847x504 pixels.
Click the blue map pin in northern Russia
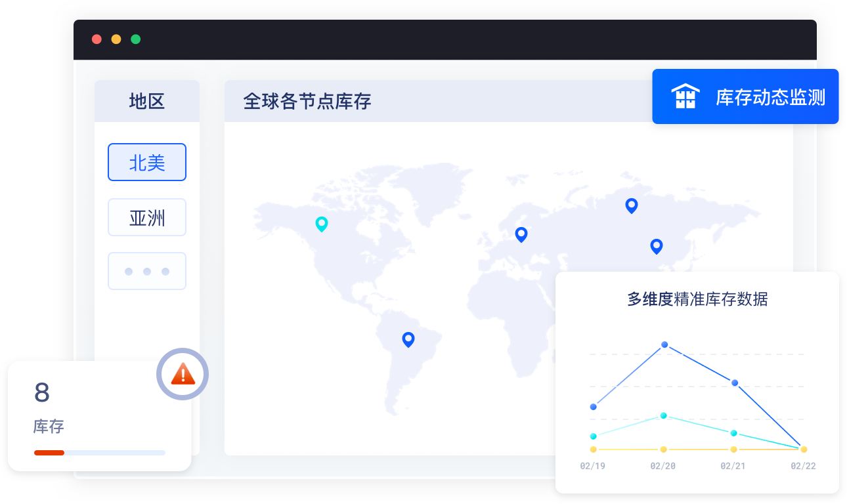click(x=631, y=205)
